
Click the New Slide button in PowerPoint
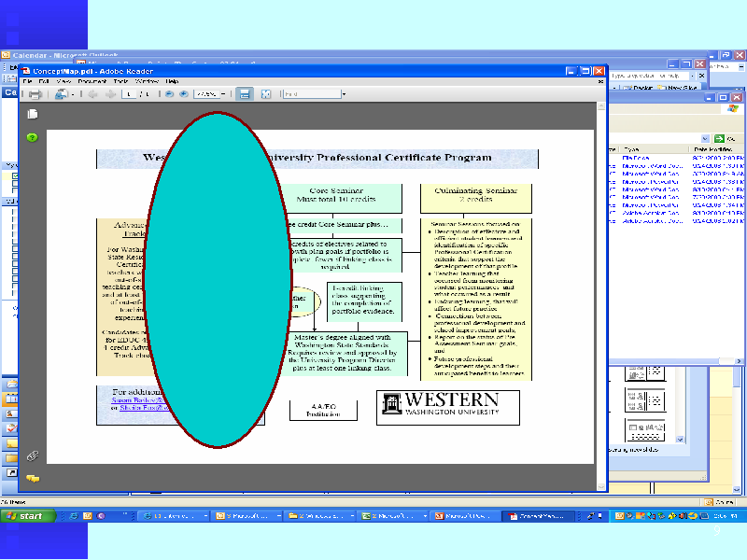(x=677, y=88)
